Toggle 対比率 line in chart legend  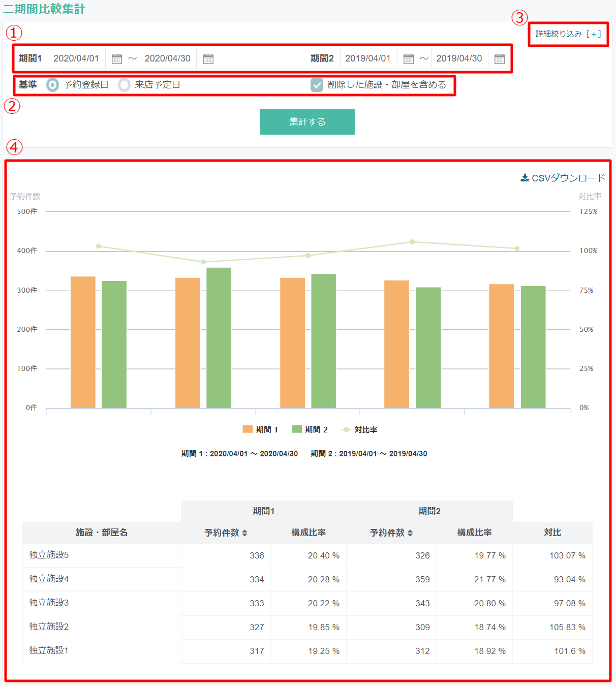click(x=359, y=430)
